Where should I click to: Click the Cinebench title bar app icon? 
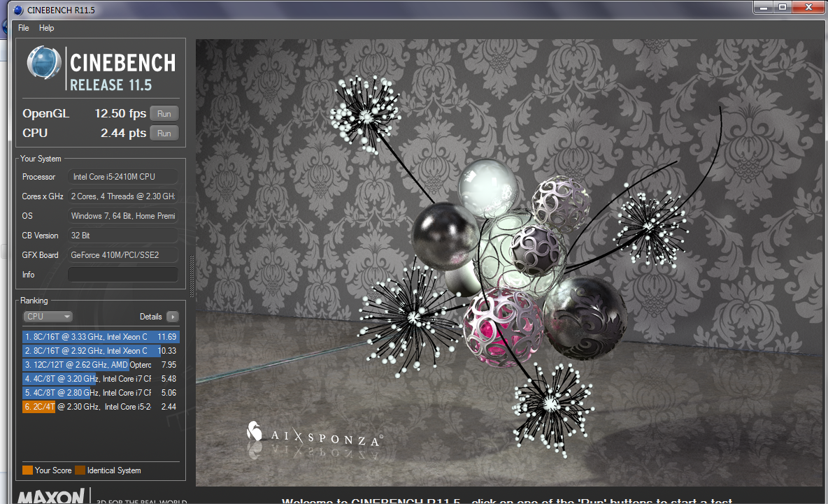19,10
